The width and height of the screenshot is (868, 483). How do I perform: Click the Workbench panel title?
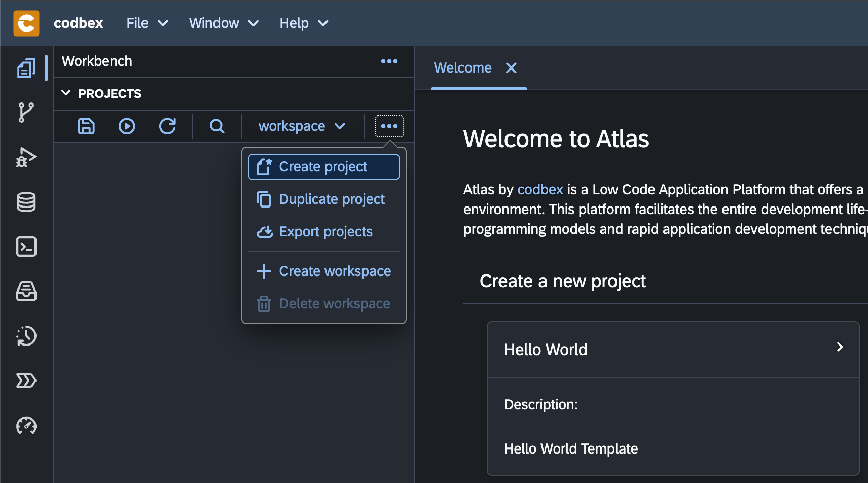[x=97, y=61]
